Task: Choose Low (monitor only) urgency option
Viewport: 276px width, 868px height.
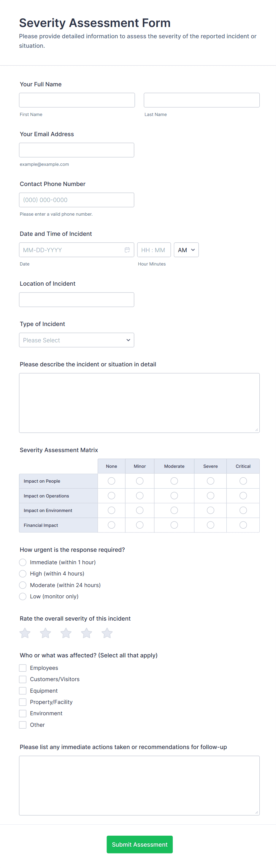Action: click(23, 596)
